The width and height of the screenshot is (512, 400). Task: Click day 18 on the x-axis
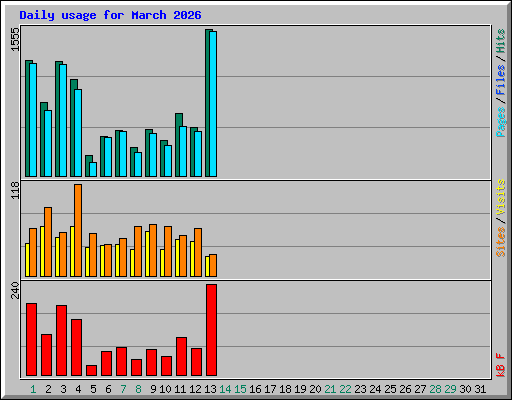pyautogui.click(x=285, y=389)
